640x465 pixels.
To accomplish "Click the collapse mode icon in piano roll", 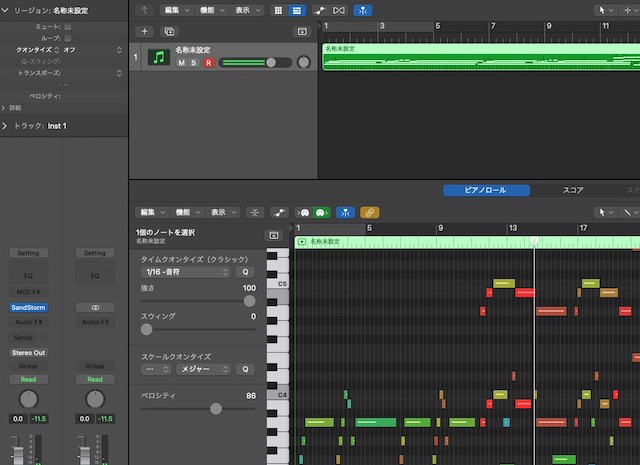I will [x=256, y=212].
